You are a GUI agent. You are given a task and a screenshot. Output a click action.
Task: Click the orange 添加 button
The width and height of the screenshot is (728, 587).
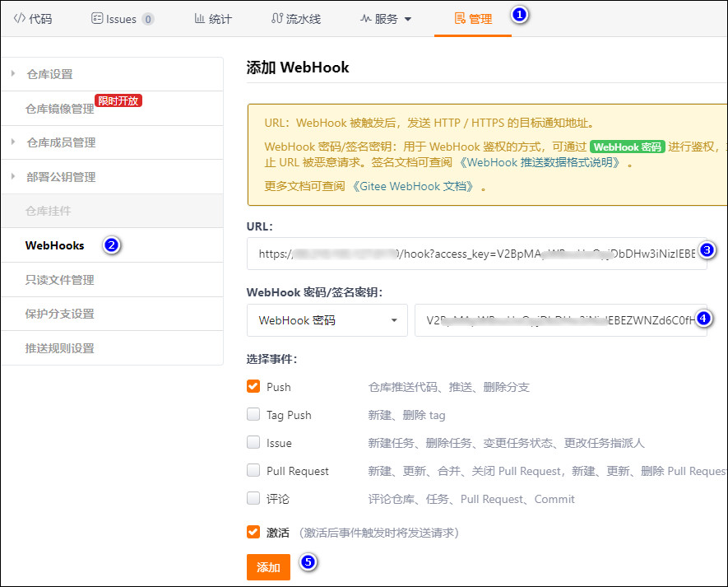(x=268, y=567)
